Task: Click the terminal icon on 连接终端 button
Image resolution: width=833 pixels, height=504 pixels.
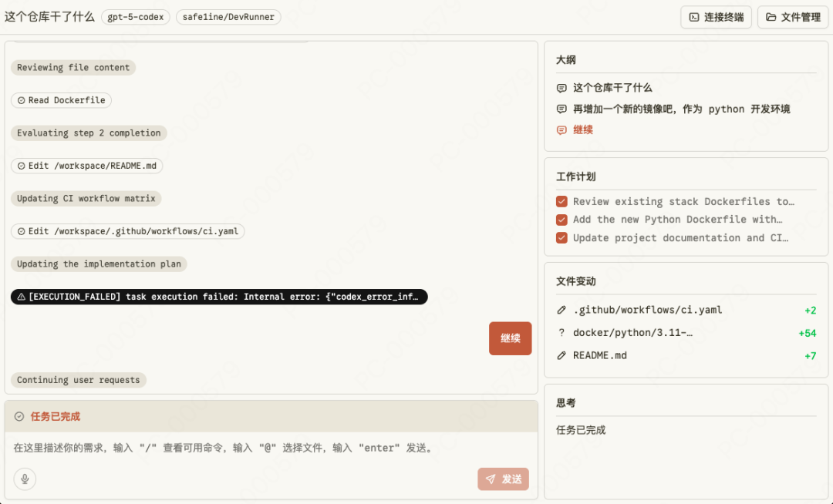Action: pos(693,16)
